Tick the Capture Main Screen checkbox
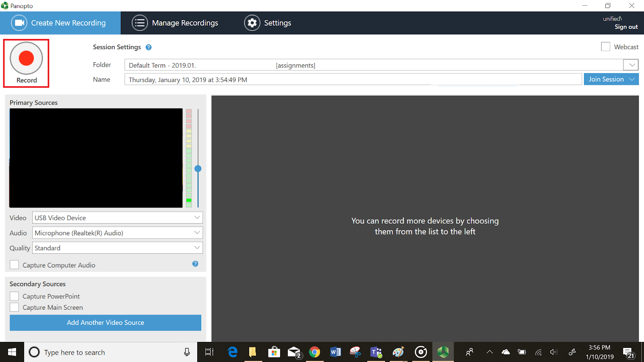This screenshot has width=644, height=362. pyautogui.click(x=14, y=307)
